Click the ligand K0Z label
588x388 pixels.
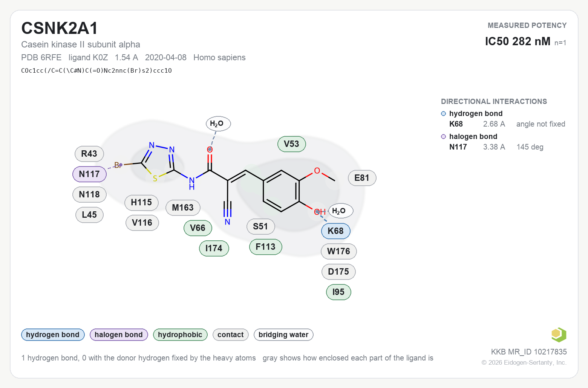tap(88, 57)
